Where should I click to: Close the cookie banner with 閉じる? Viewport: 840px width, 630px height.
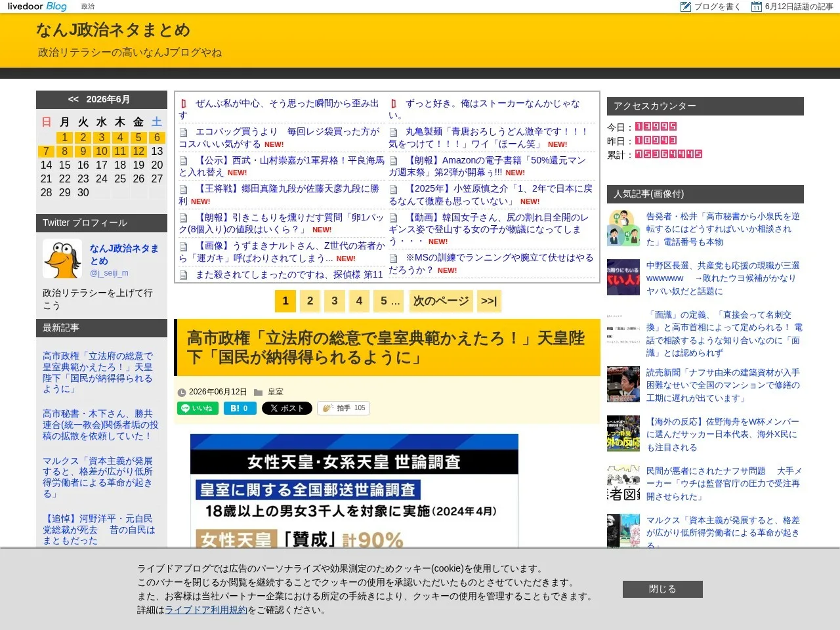662,589
